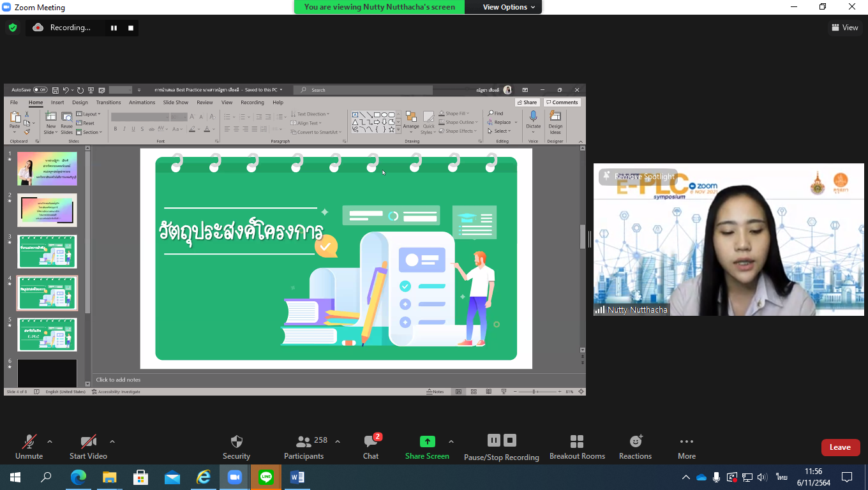Open the More options in Zoom
Screen dimensions: 868x490
tap(687, 447)
